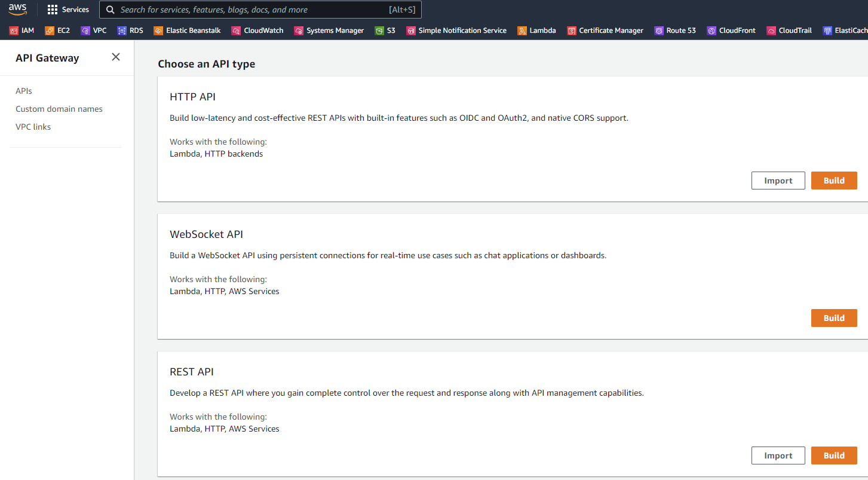Import a REST API definition
The height and width of the screenshot is (480, 868).
coord(778,455)
